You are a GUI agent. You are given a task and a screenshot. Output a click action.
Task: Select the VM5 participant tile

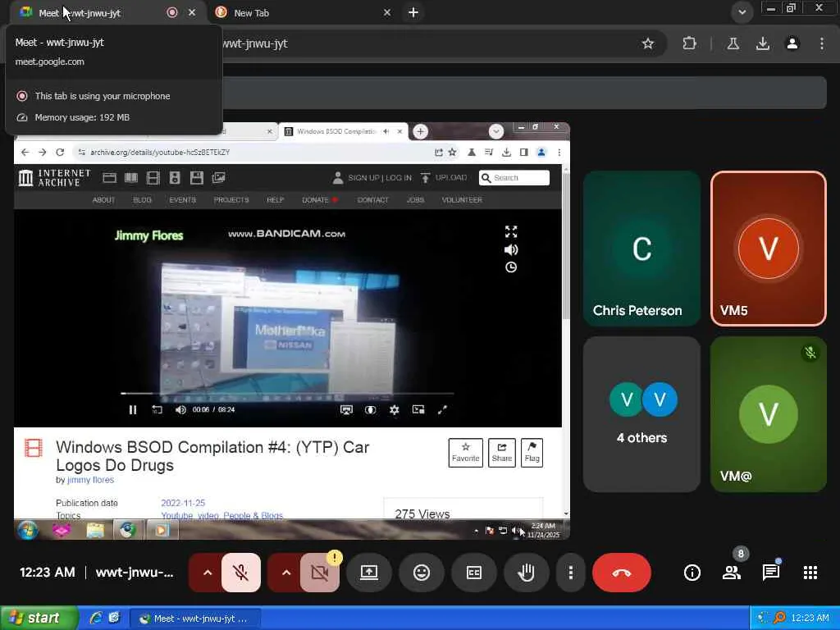[768, 249]
